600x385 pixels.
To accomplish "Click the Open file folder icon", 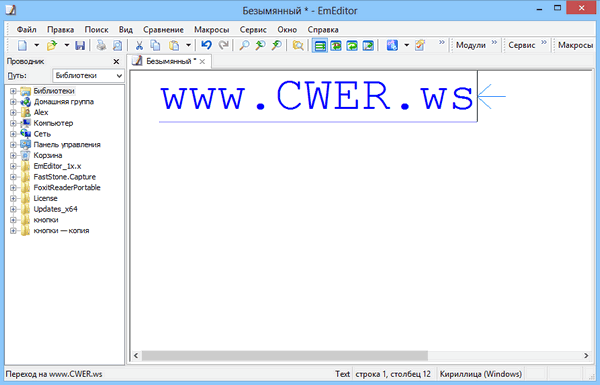I will click(x=52, y=46).
